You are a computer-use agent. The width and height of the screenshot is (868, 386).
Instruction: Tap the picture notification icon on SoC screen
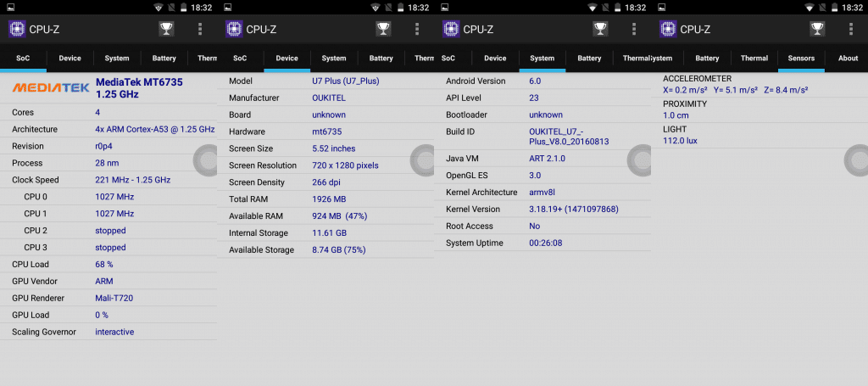(x=10, y=8)
